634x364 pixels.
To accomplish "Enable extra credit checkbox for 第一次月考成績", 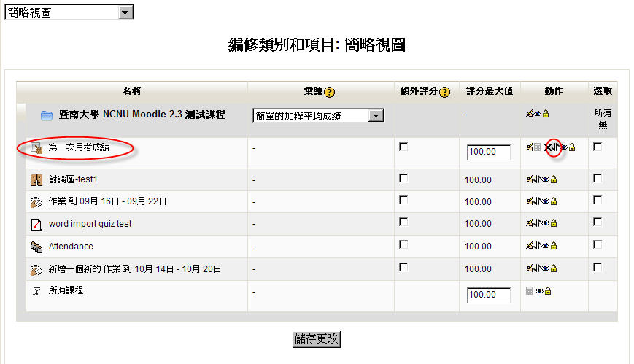I will pos(403,147).
